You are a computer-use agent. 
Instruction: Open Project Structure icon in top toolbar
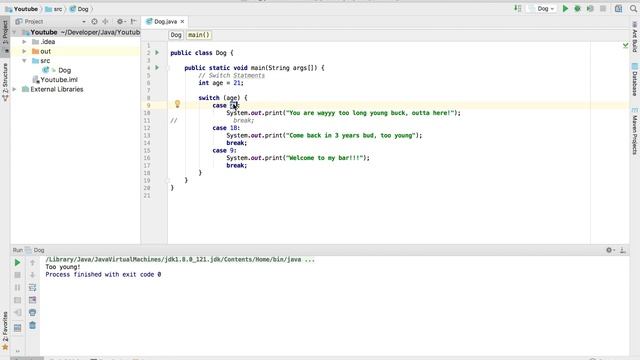point(618,9)
